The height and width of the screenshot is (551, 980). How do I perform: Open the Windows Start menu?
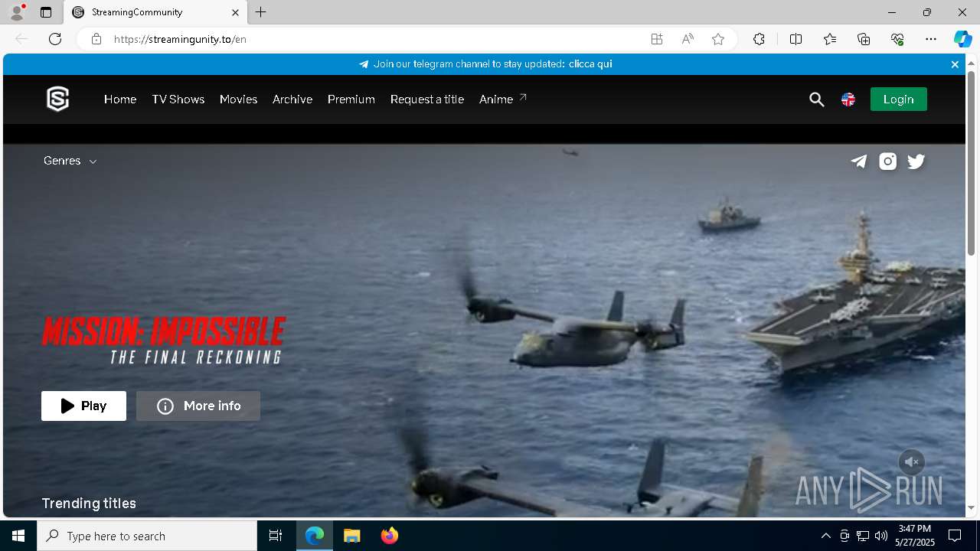[18, 536]
